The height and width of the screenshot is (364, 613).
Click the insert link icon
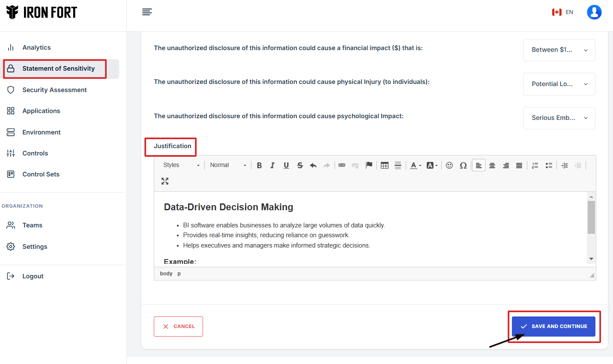(x=342, y=165)
